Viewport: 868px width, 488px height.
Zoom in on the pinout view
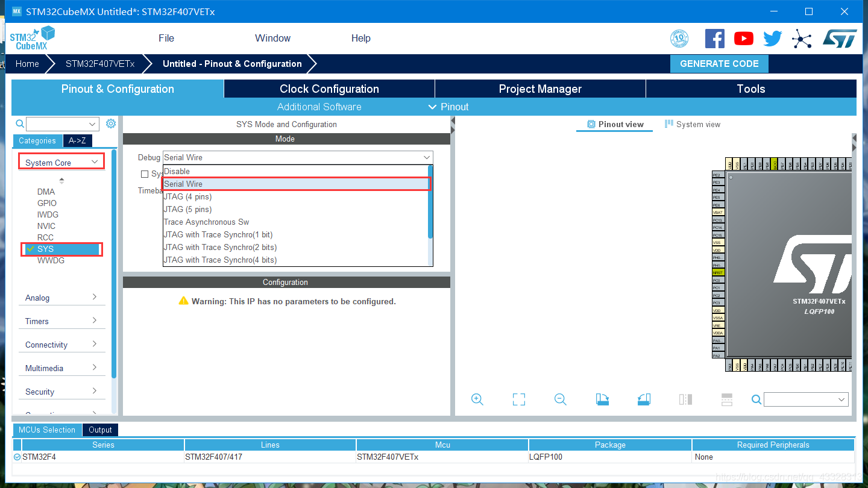click(477, 399)
